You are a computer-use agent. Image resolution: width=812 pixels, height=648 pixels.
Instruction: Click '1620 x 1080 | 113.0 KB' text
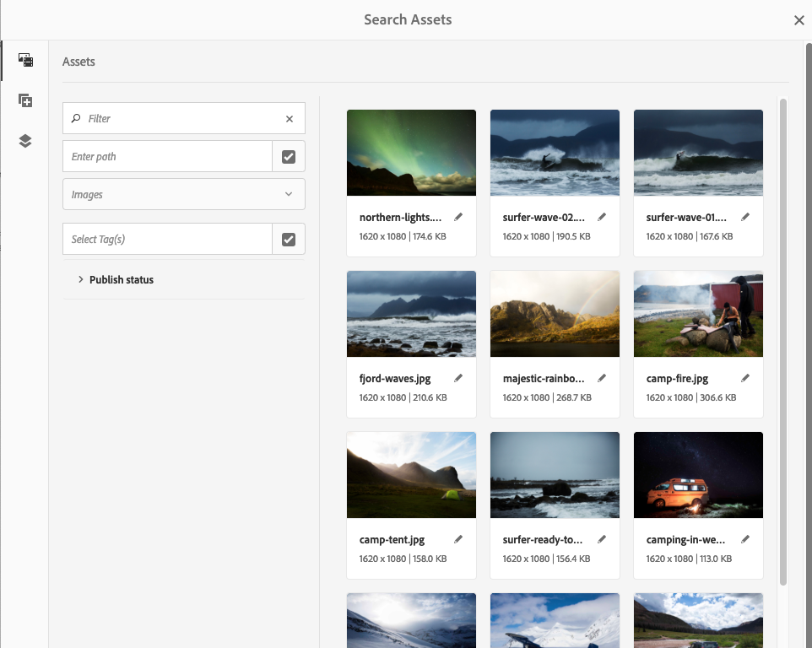point(689,559)
